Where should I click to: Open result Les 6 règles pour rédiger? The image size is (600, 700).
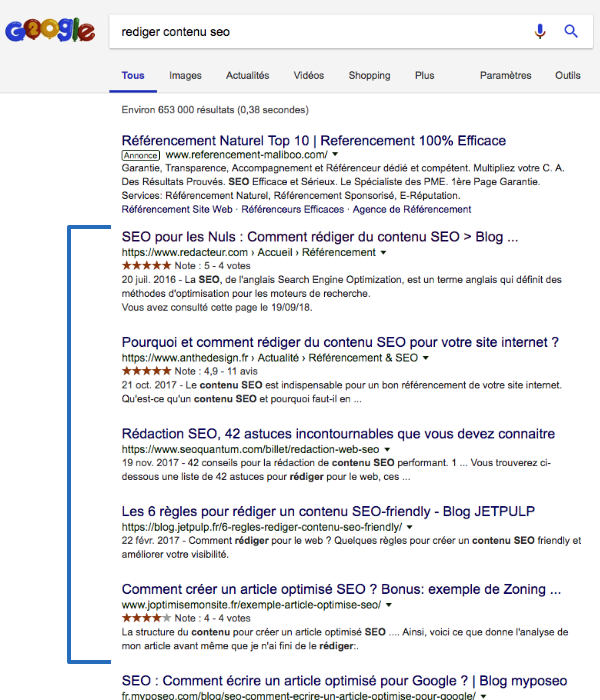328,512
